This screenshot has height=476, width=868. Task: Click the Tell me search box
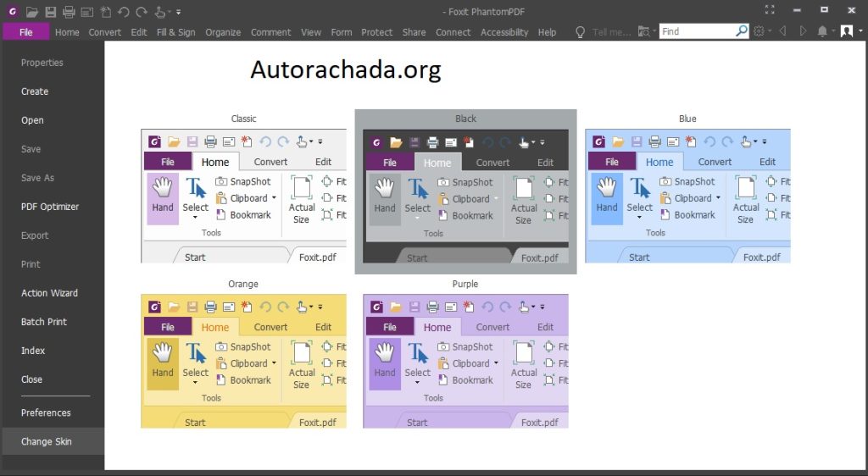pyautogui.click(x=612, y=32)
